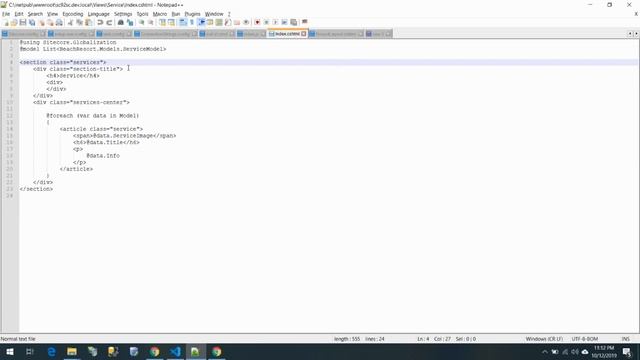Open the Run menu

pyautogui.click(x=176, y=14)
